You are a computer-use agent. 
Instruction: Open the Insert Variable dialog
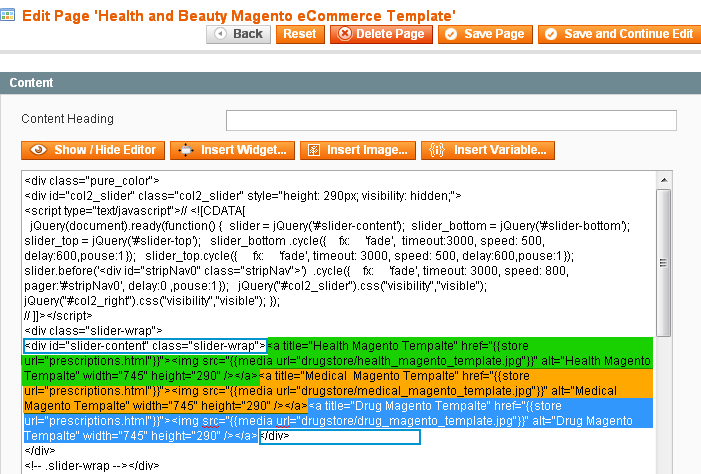(x=488, y=150)
